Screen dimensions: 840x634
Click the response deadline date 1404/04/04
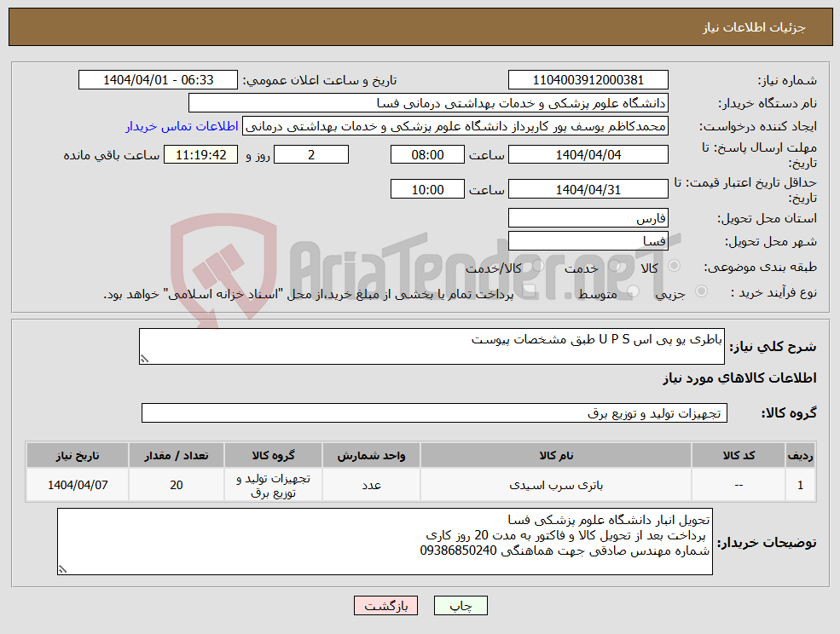tap(588, 155)
